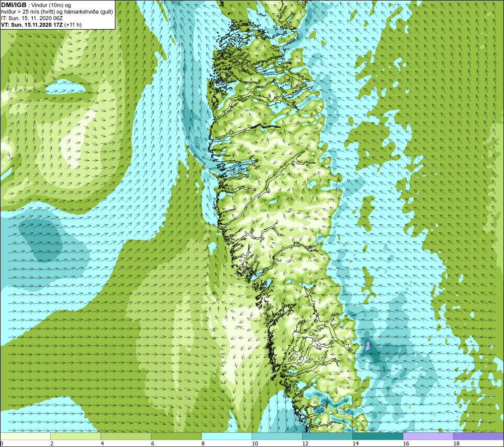Click the 14–16 m/s dark teal swatch

point(377,436)
